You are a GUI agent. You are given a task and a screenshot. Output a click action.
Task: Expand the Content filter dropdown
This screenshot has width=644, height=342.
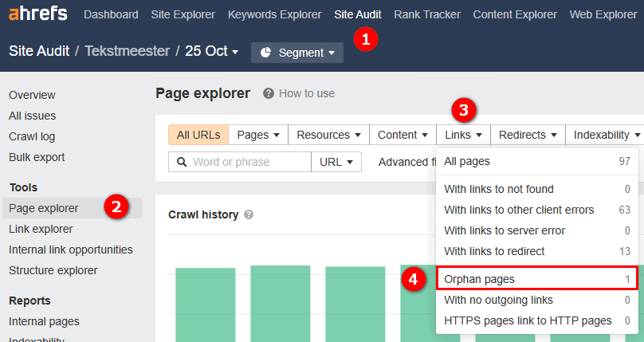(x=403, y=135)
